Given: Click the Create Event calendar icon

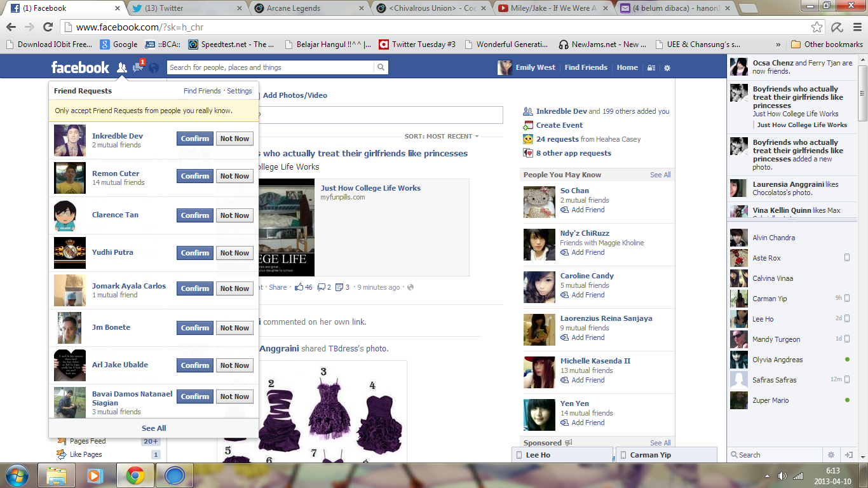Looking at the screenshot, I should tap(528, 125).
